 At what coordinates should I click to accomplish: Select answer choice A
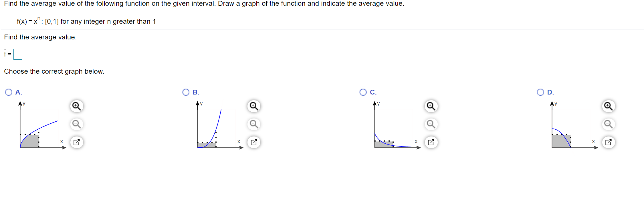(9, 92)
